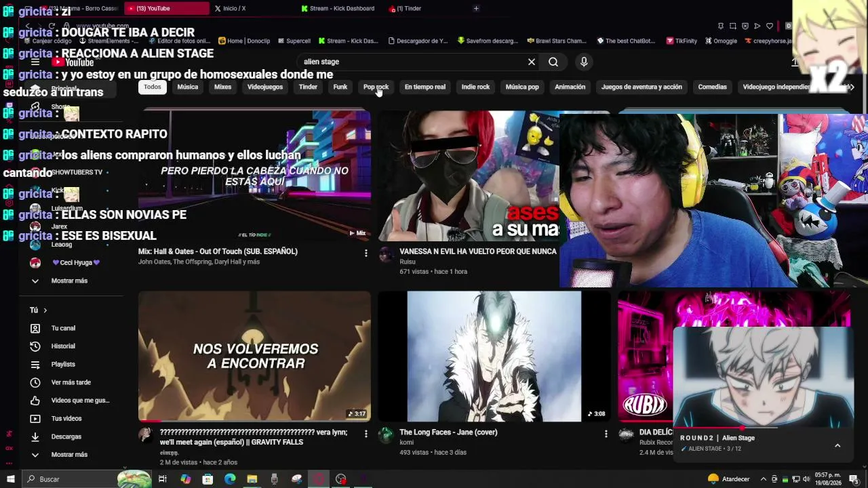868x488 pixels.
Task: Open 'Descargador de Y...' bookmark
Action: tap(418, 41)
